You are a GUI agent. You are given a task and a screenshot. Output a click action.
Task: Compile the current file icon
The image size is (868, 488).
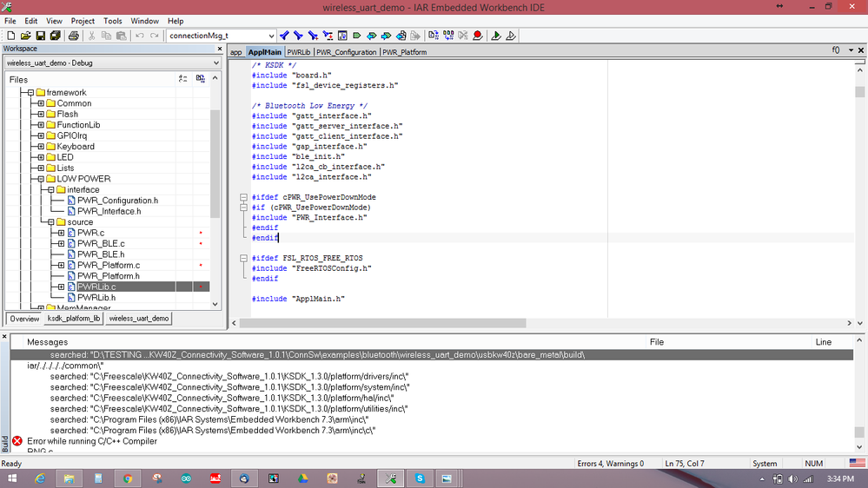click(434, 36)
